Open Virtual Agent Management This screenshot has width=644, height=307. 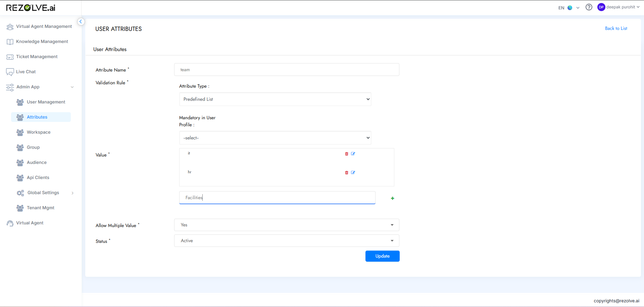44,27
